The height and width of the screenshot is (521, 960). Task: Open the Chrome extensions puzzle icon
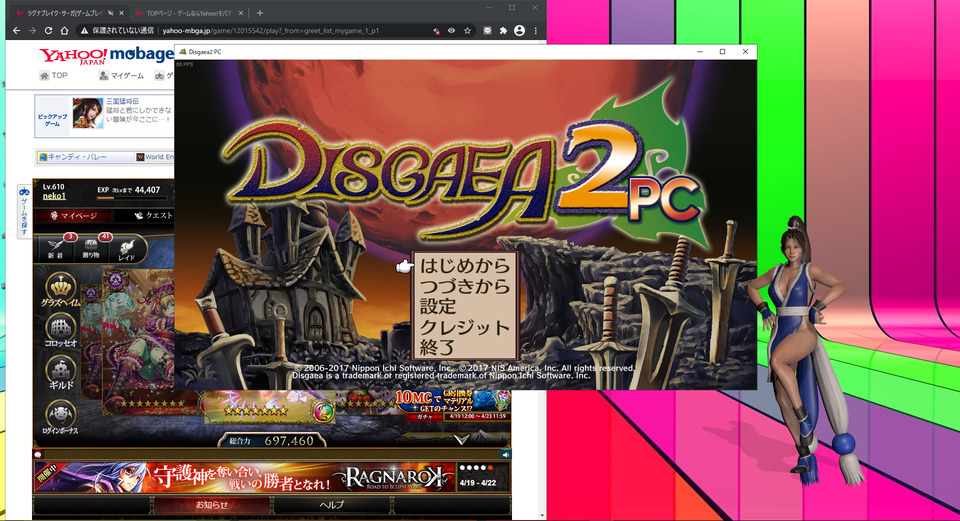[x=503, y=31]
